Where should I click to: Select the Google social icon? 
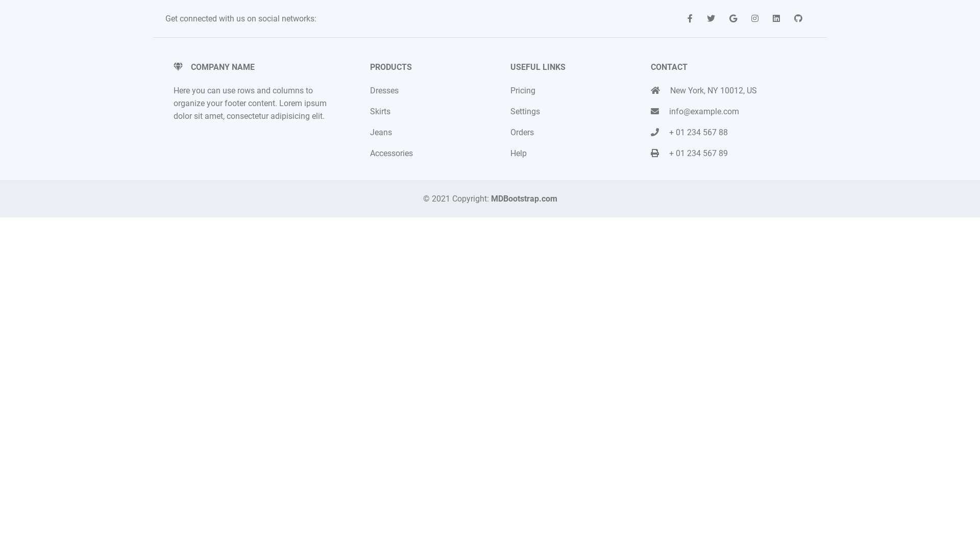(733, 18)
